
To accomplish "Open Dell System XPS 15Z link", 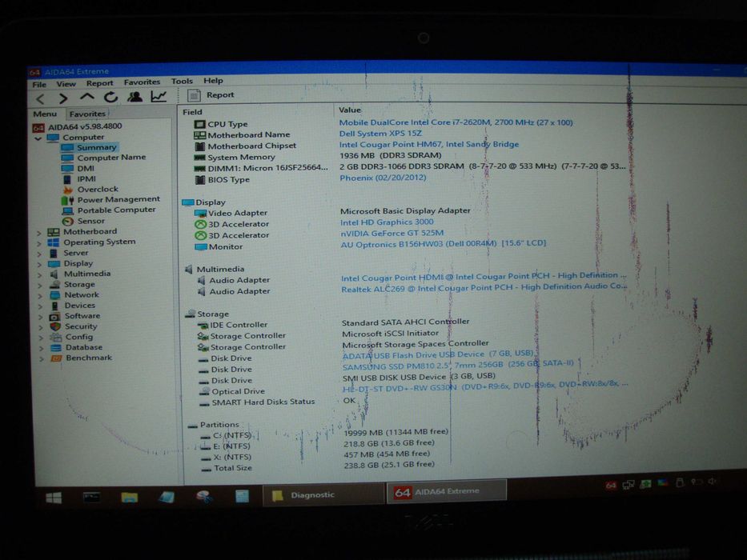I will [x=380, y=134].
